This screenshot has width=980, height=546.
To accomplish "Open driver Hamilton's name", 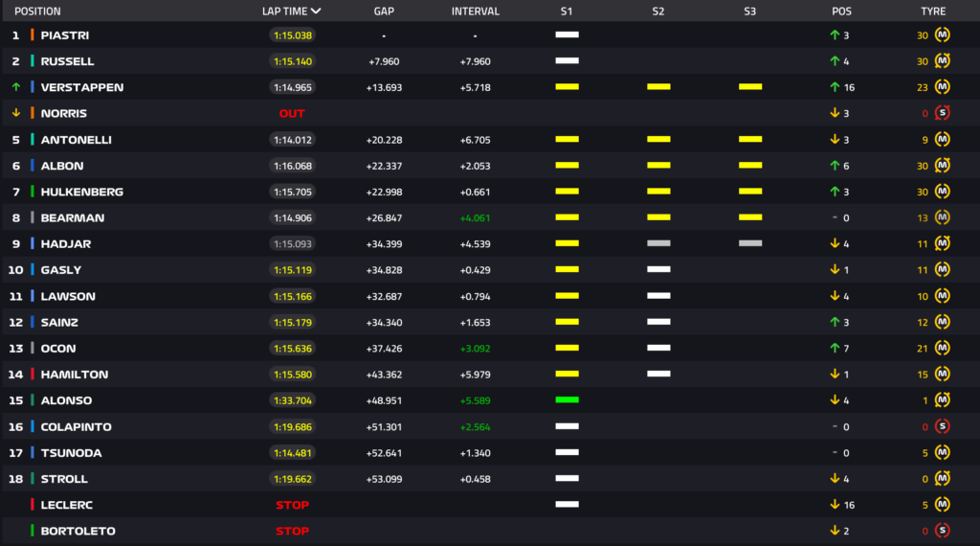I will [x=74, y=375].
